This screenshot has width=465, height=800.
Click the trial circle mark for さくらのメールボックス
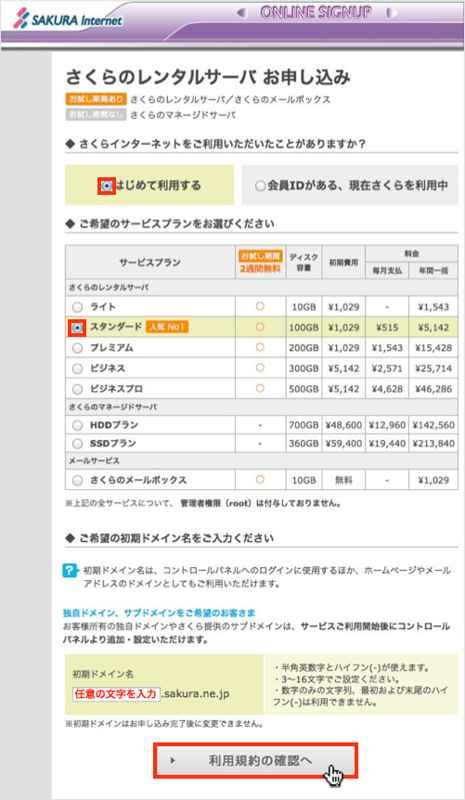(260, 480)
